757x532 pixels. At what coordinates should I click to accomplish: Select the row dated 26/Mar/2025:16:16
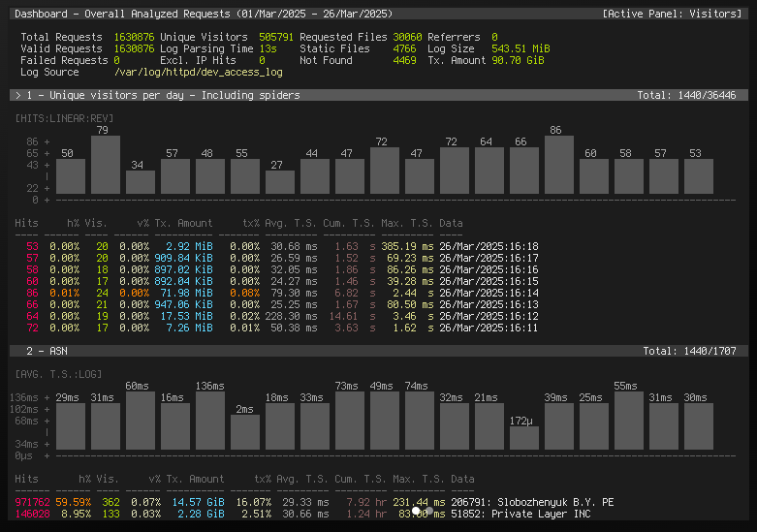pyautogui.click(x=276, y=269)
